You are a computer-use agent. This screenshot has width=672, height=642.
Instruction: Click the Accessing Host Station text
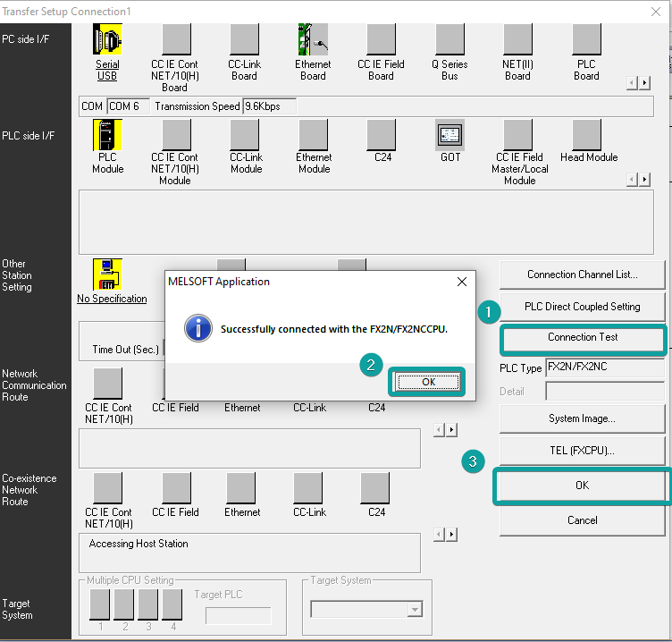139,544
